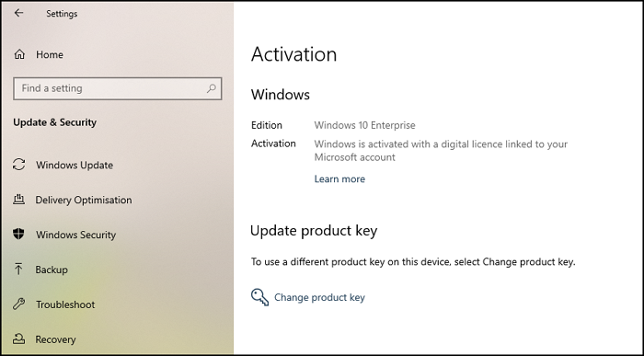Screen dimensions: 644x356
Task: Click the Recovery icon
Action: coord(19,339)
